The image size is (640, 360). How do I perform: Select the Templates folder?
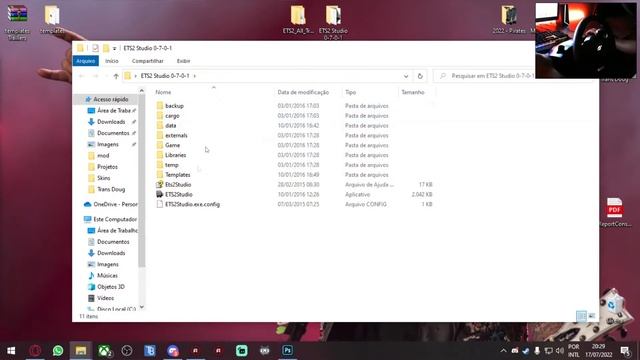tap(178, 175)
